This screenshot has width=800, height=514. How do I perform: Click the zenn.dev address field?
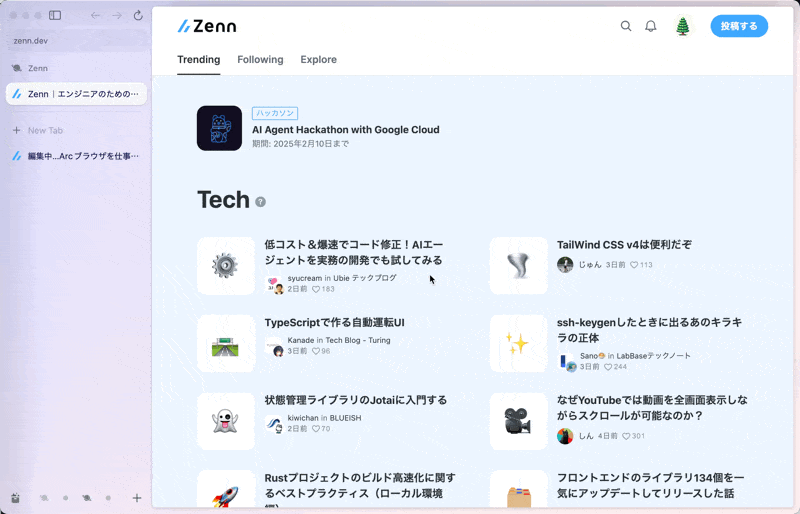click(76, 41)
